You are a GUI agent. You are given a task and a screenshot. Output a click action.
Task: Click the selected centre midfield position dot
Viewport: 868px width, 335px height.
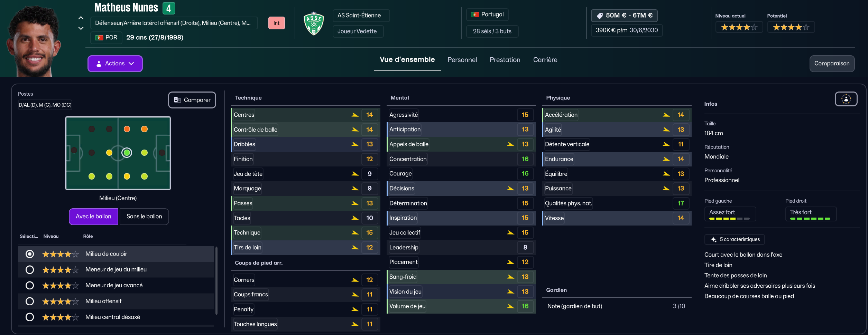coord(127,153)
